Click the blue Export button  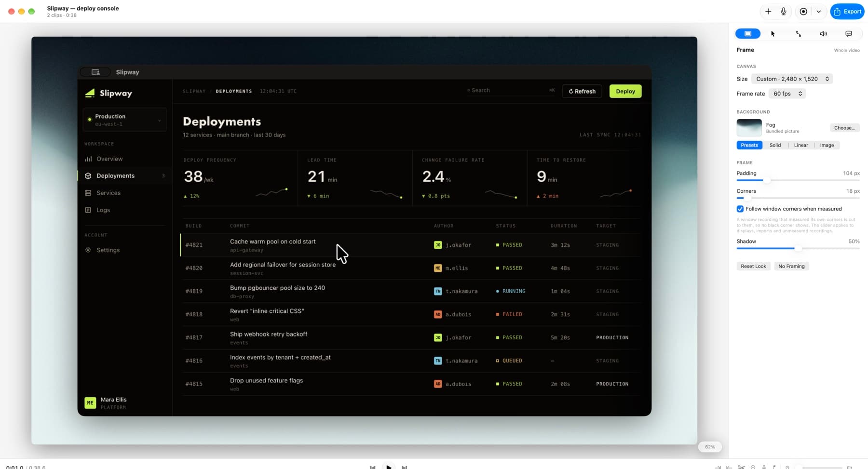coord(847,12)
